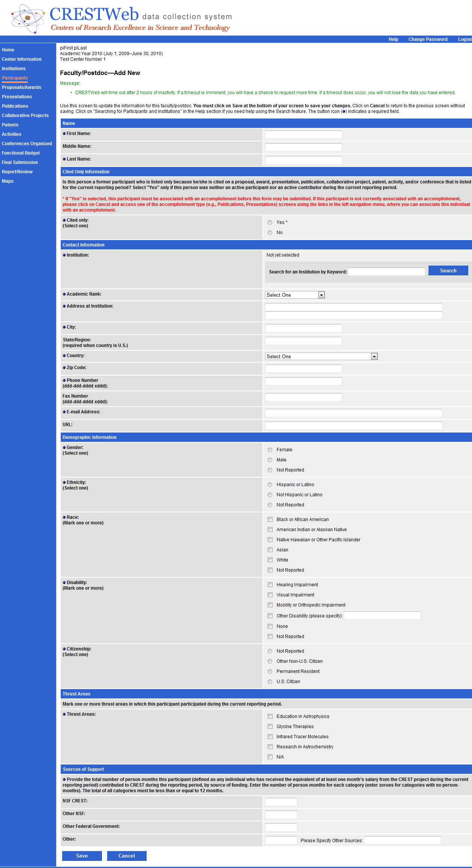Open Activities from sidebar
Image resolution: width=472 pixels, height=868 pixels.
pyautogui.click(x=12, y=134)
